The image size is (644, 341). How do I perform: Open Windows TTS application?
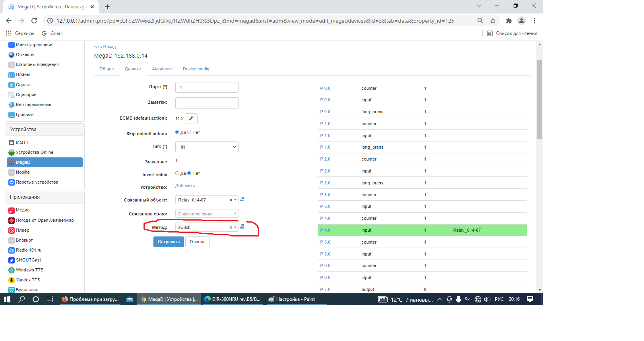point(29,270)
